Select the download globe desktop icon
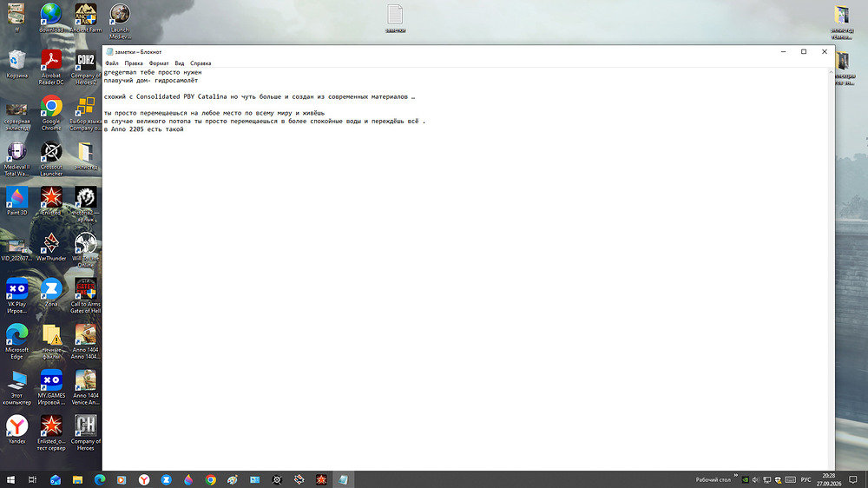Viewport: 868px width, 488px height. tap(51, 18)
